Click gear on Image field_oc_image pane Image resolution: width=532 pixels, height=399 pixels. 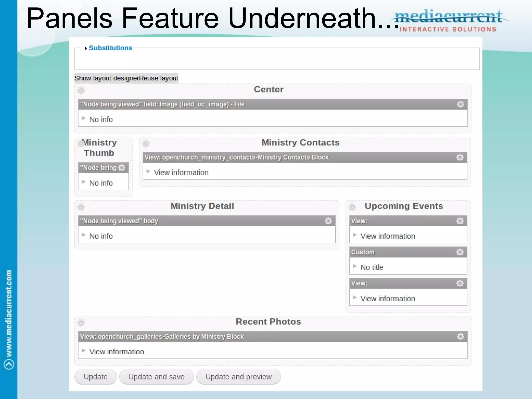[460, 104]
